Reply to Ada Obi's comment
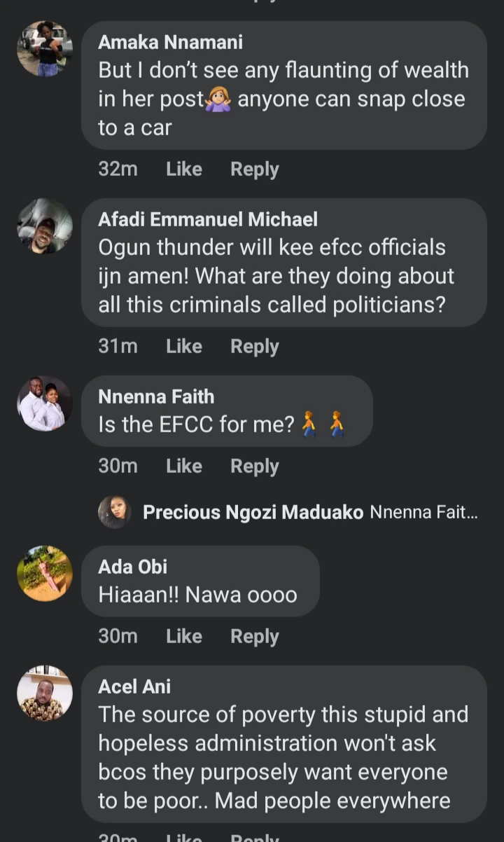Screen dimensions: 504x842 (255, 637)
